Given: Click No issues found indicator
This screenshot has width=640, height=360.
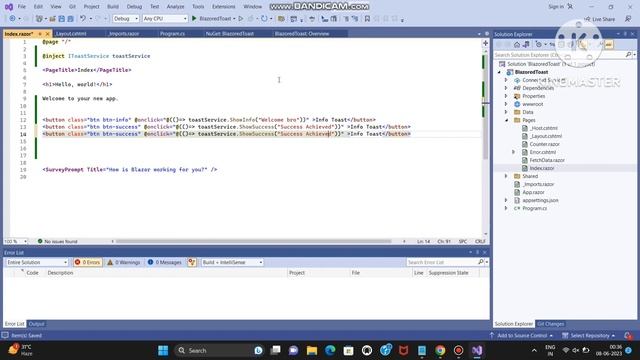Looking at the screenshot, I should click(x=57, y=241).
